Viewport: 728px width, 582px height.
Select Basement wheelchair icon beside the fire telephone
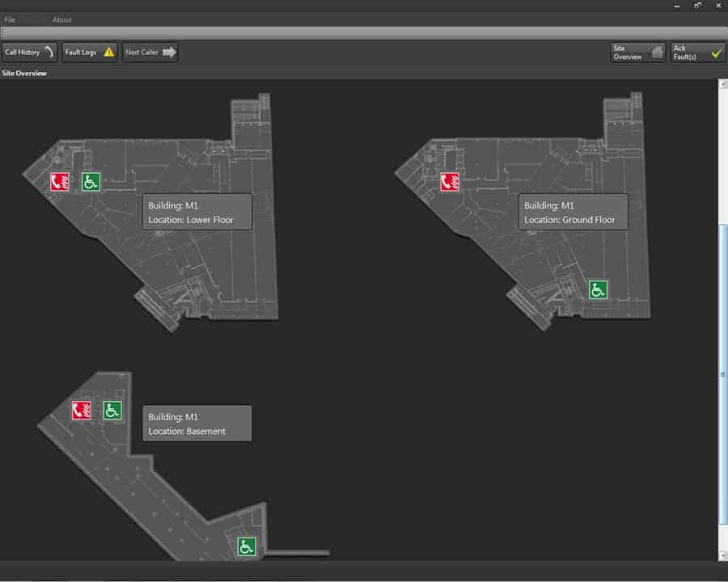[x=112, y=411]
